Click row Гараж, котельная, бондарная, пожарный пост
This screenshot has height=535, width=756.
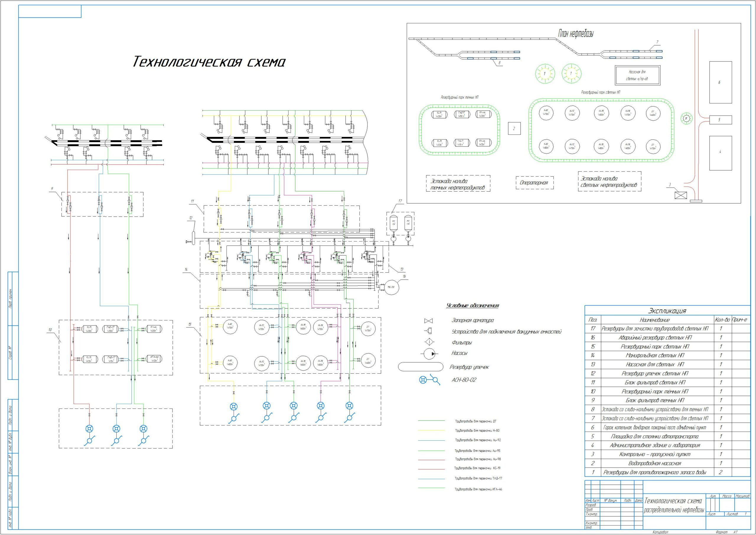click(667, 427)
